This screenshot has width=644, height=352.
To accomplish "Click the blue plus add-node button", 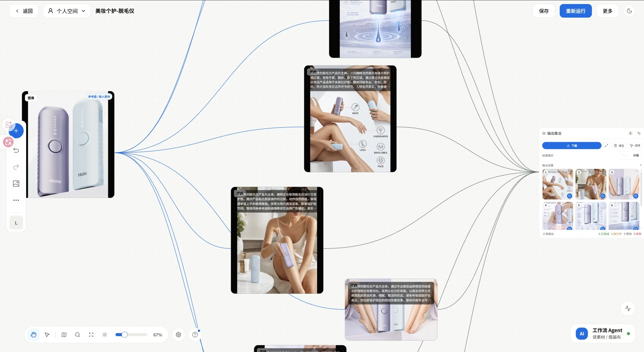I will point(16,131).
